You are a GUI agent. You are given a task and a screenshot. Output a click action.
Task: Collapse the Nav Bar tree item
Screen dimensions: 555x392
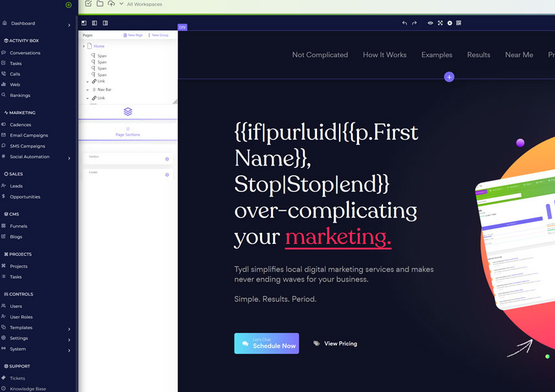(87, 90)
